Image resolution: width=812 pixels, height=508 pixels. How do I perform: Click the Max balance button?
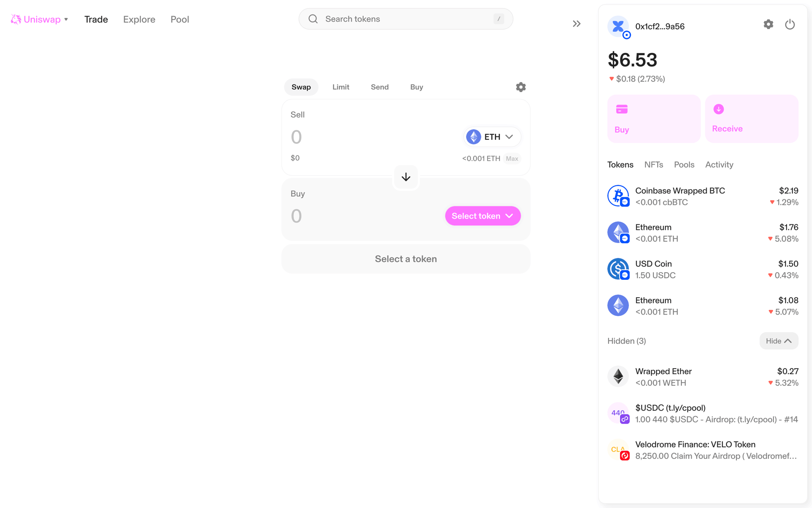[512, 158]
